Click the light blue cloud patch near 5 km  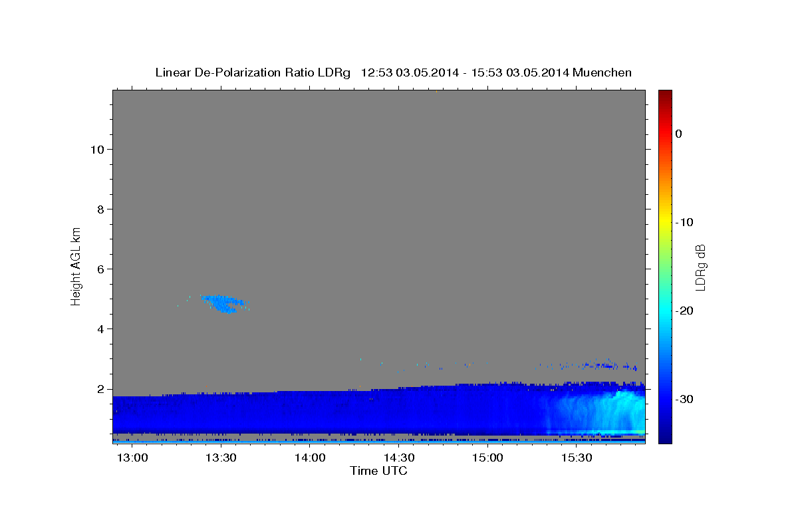click(x=223, y=303)
